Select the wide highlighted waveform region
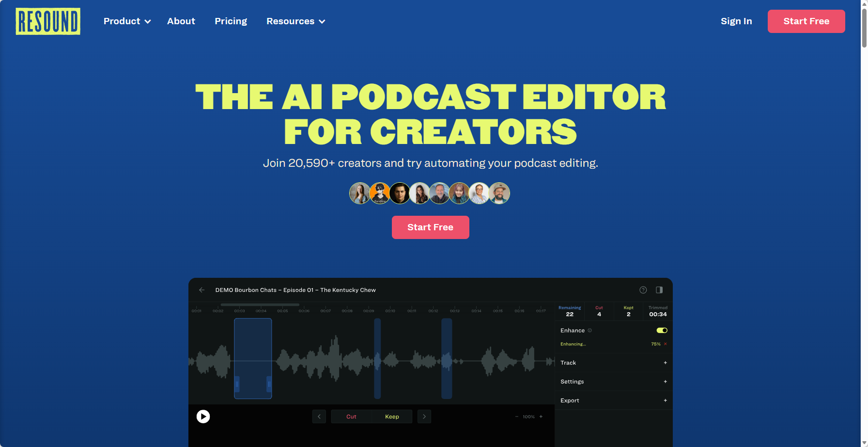This screenshot has width=868, height=447. tap(253, 358)
